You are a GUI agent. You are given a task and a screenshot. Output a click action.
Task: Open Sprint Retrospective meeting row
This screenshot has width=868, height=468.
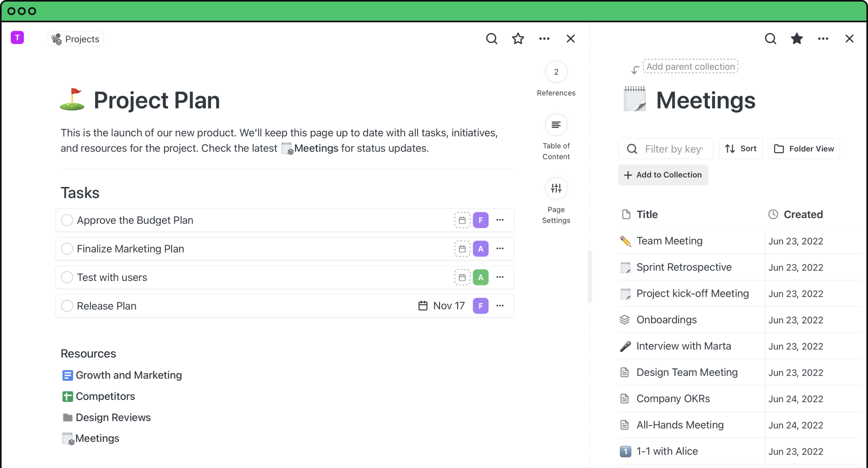684,267
